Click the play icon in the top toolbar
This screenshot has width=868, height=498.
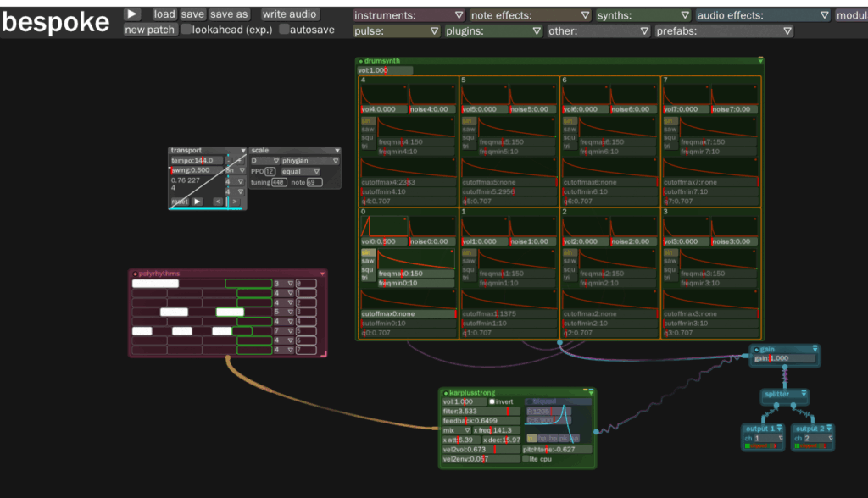tap(131, 14)
